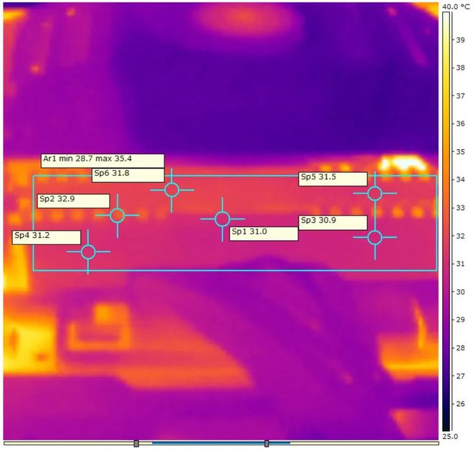Click the Sp6 31.8 label
This screenshot has height=449, width=476.
pyautogui.click(x=128, y=174)
